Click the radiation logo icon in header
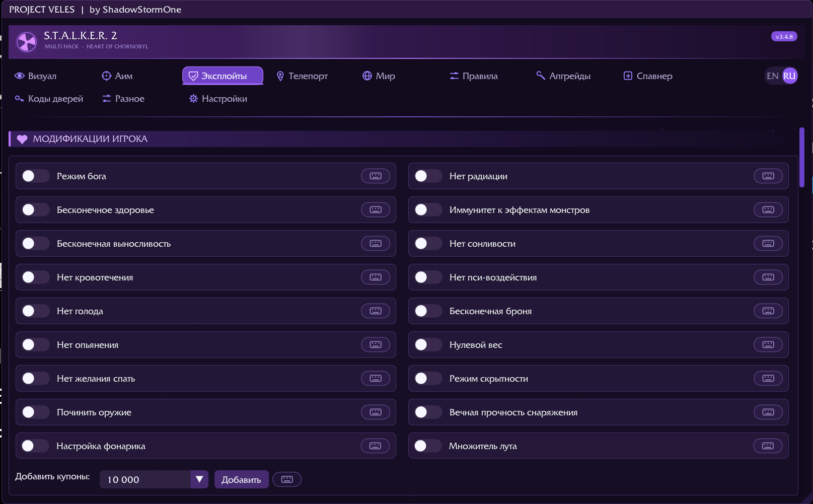 coord(27,42)
